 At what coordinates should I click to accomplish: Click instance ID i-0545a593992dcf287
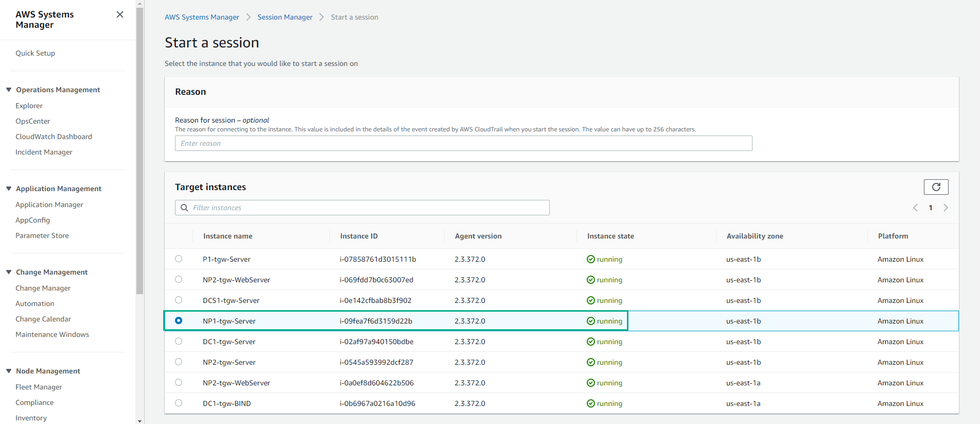(376, 362)
